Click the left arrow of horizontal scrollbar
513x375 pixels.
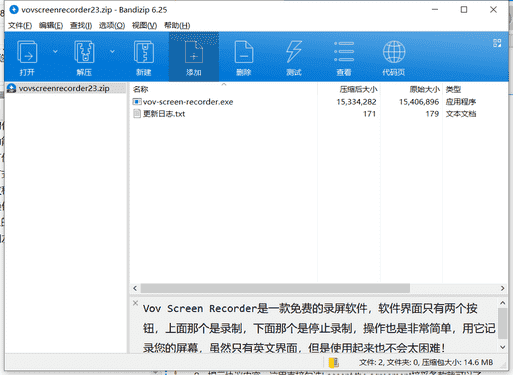[x=135, y=288]
